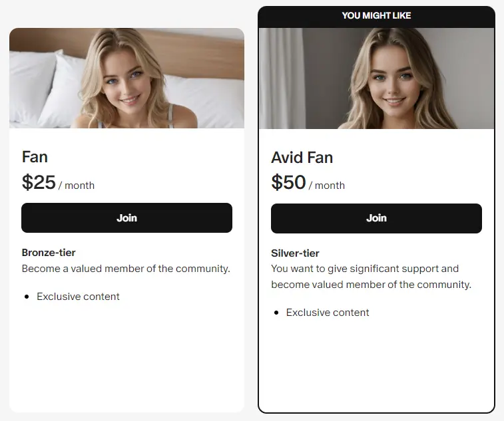Join the $50 Avid Fan tier
Viewport: 504px width, 421px height.
click(376, 218)
